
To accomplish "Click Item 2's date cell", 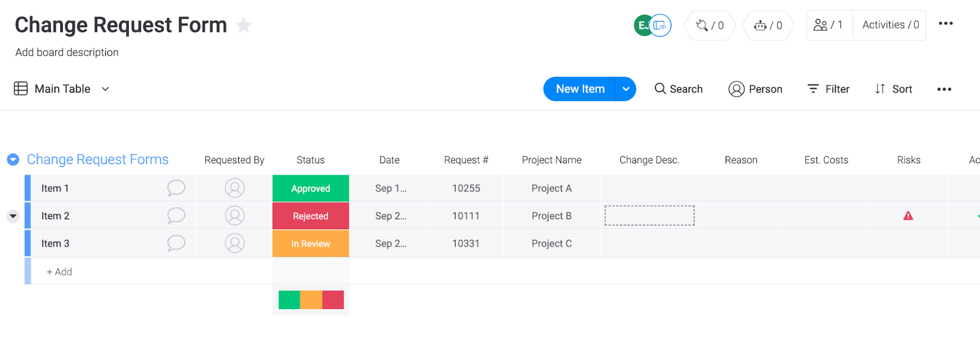I will pyautogui.click(x=390, y=216).
